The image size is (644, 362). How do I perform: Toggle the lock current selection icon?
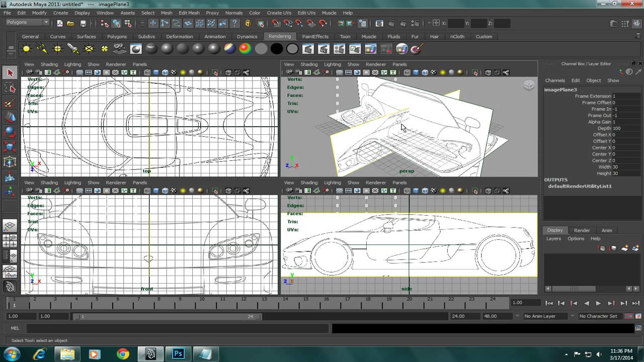pos(248,23)
